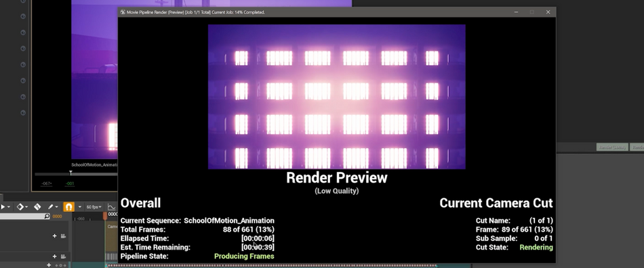Click the camera icon on the lower track row
The height and width of the screenshot is (268, 644).
click(x=63, y=256)
